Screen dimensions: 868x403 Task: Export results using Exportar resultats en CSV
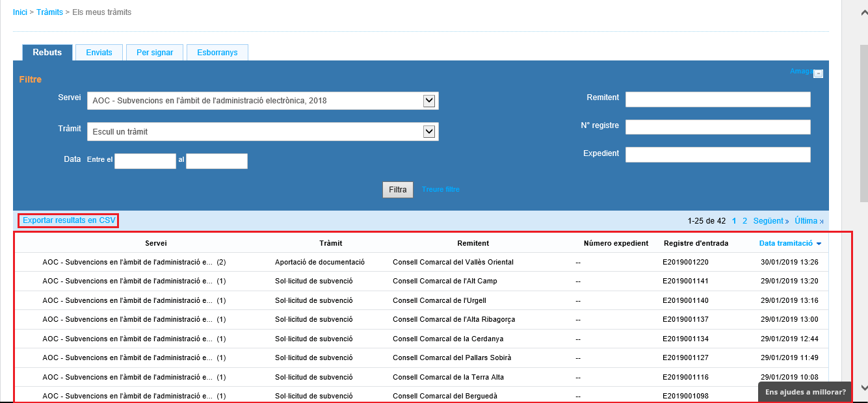coord(69,220)
